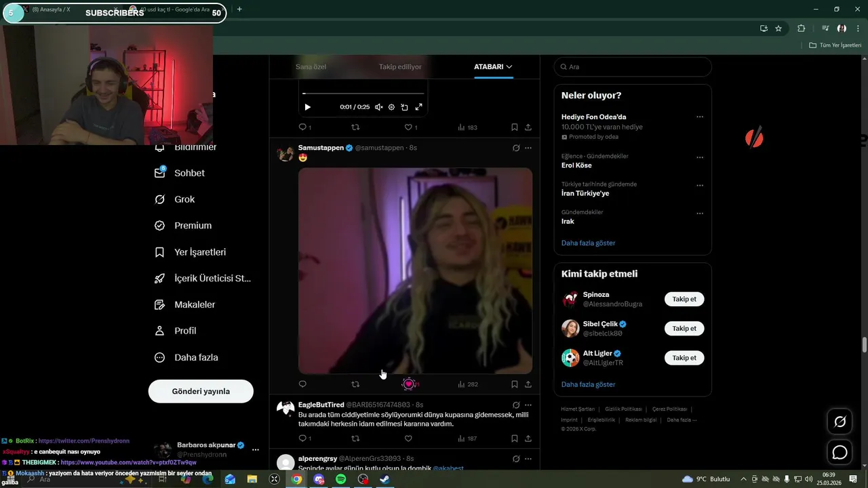Follow Alt Ligler with Takip et

click(x=684, y=358)
